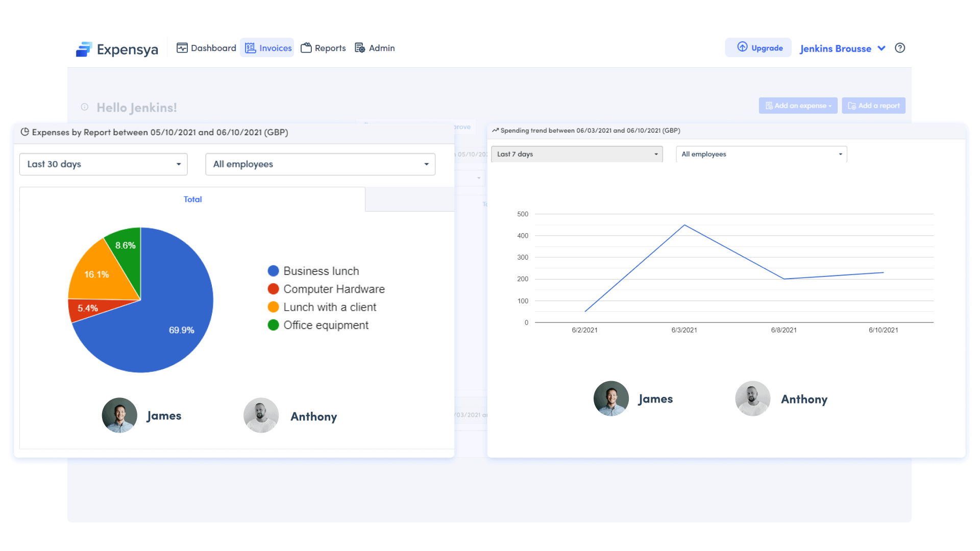Select the Business lunch legend marker

coord(274,270)
